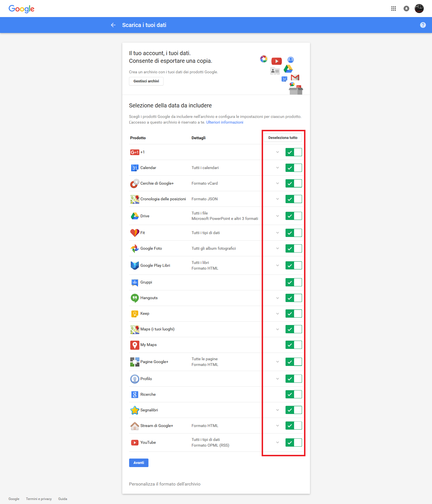Toggle off the +1 data switch
The width and height of the screenshot is (432, 504).
click(293, 152)
